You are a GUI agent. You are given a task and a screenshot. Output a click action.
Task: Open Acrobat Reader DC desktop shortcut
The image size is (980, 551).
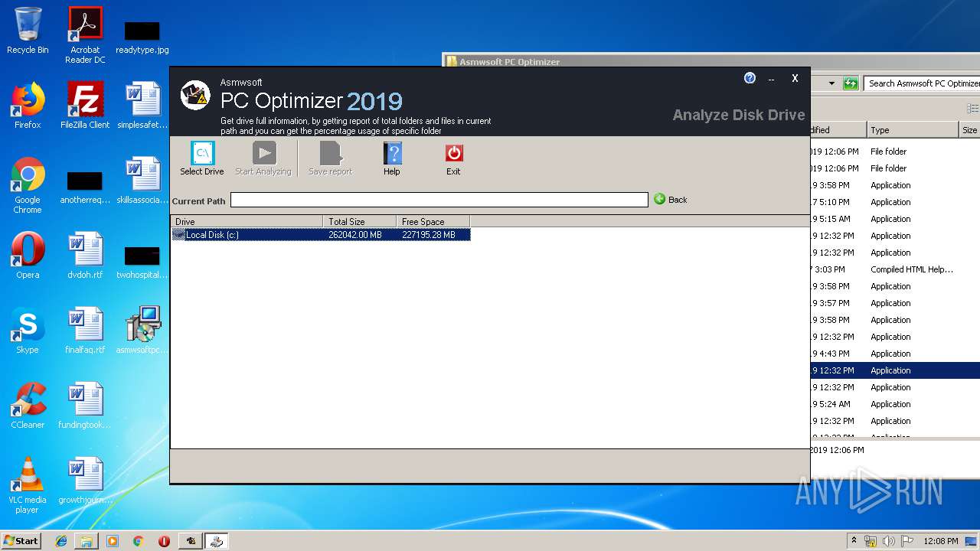(85, 35)
